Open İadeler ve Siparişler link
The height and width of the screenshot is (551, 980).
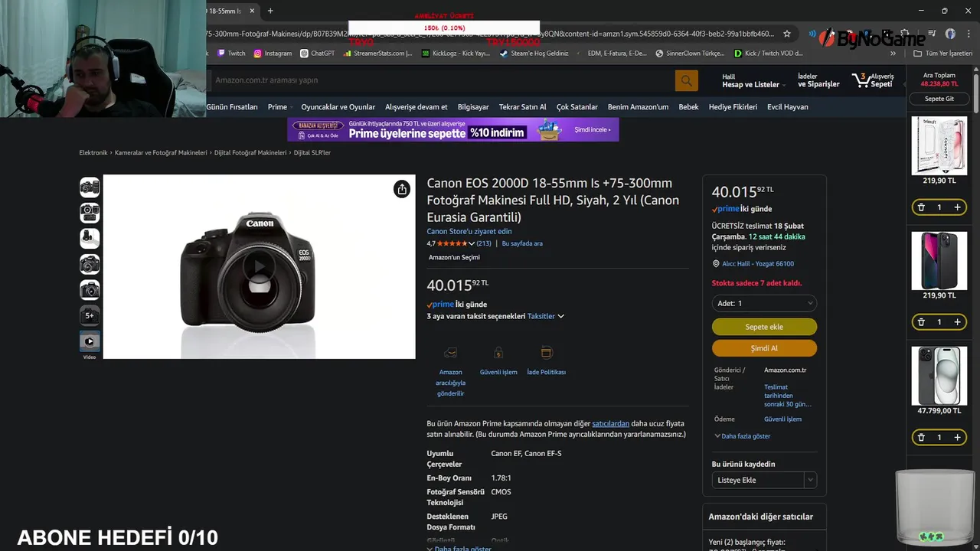click(x=818, y=80)
